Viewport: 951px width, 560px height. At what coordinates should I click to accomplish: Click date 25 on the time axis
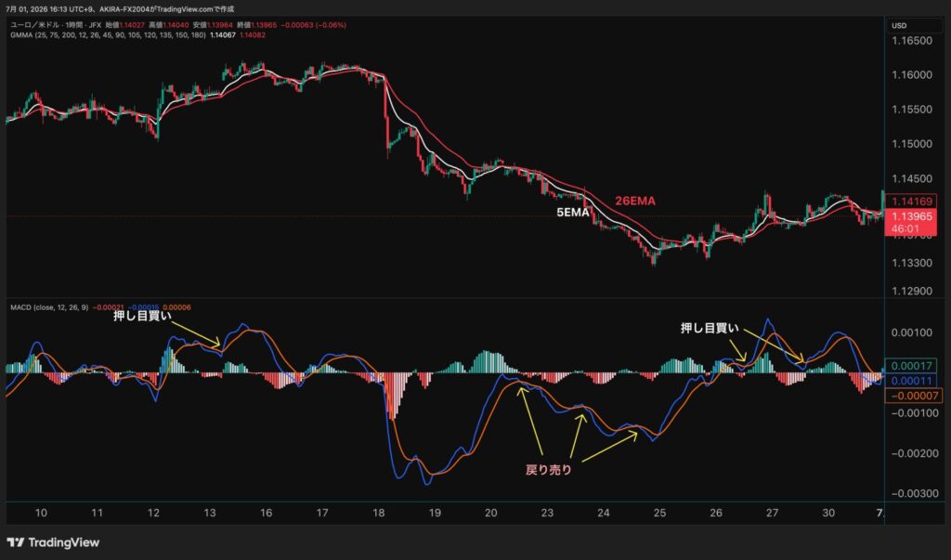pyautogui.click(x=659, y=513)
